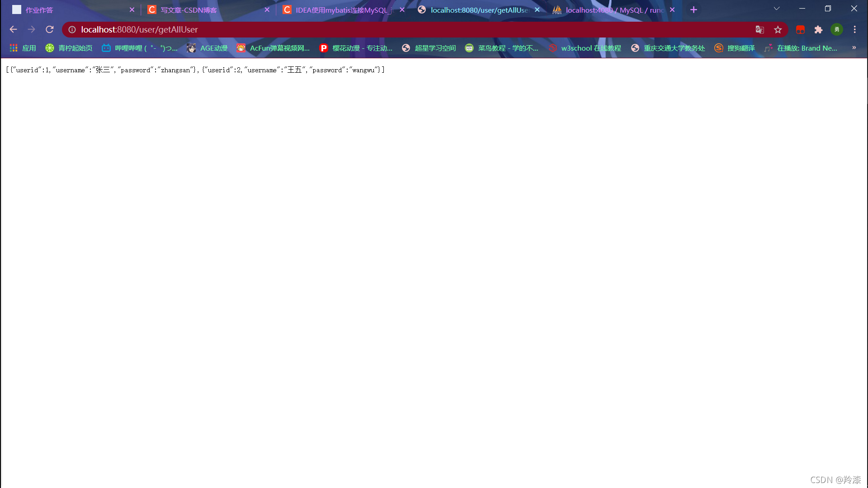Open the w3school 在线教程 bookmark

point(585,48)
